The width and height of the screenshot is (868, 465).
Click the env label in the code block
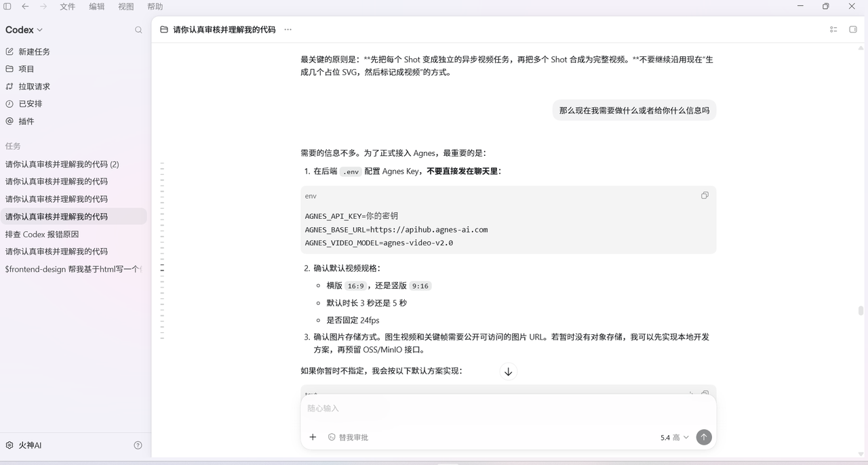tap(311, 196)
